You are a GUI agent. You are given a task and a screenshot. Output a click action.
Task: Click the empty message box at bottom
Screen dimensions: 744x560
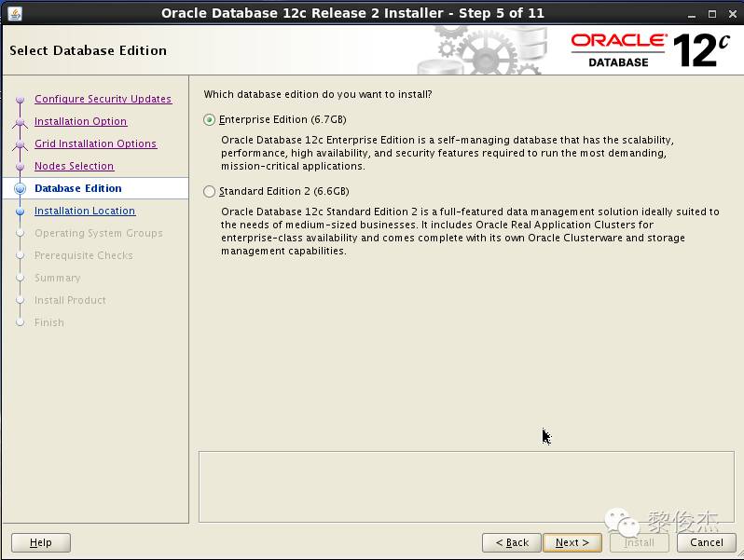pyautogui.click(x=466, y=486)
